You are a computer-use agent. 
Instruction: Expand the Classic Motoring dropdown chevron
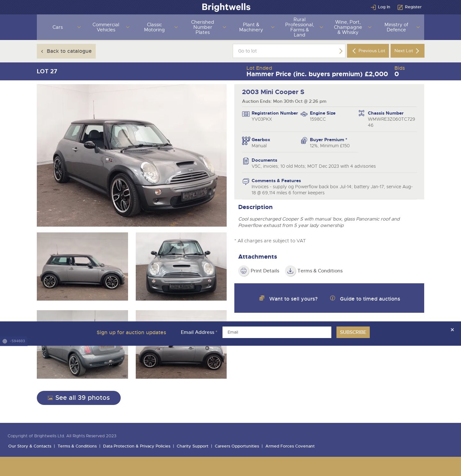(176, 27)
